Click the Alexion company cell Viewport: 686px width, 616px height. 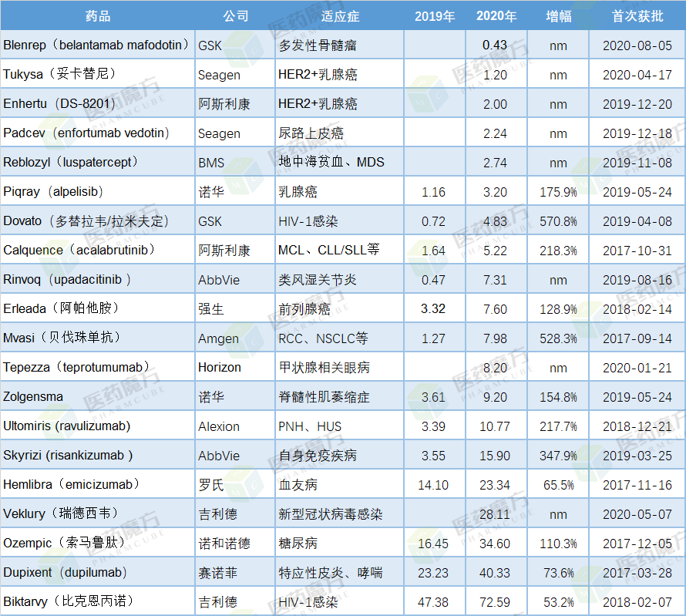235,426
